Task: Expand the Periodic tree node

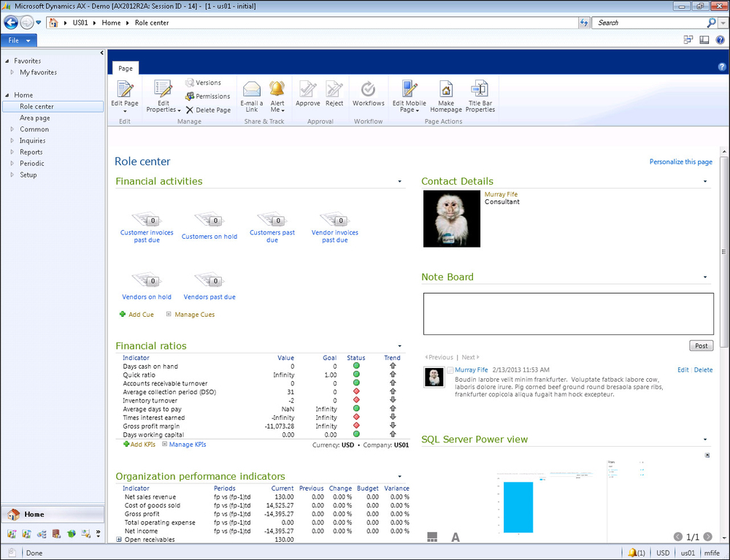Action: [12, 164]
